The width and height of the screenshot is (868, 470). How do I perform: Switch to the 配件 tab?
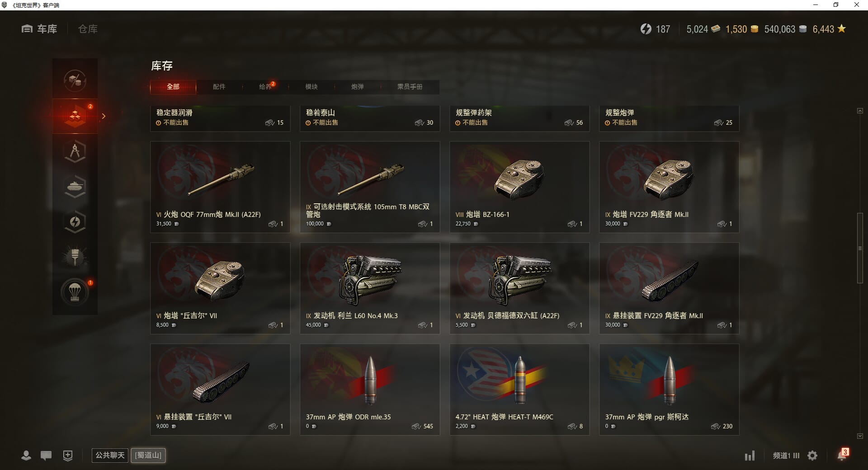(219, 87)
